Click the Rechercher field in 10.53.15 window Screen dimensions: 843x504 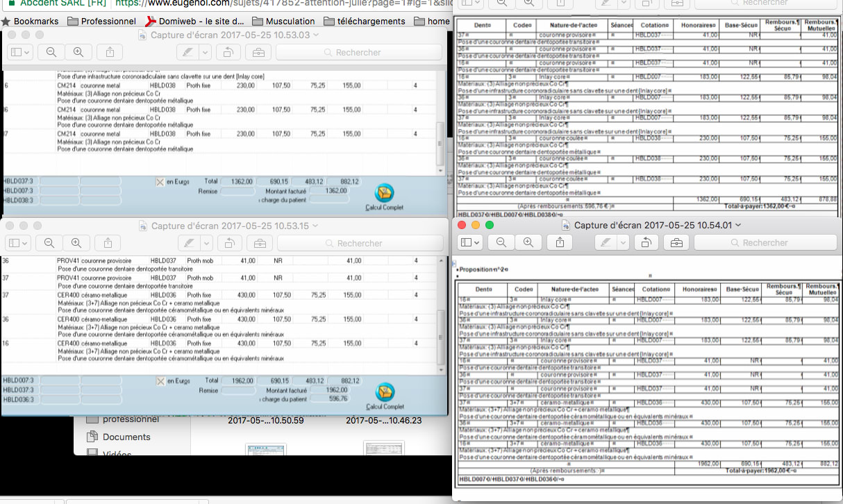359,243
